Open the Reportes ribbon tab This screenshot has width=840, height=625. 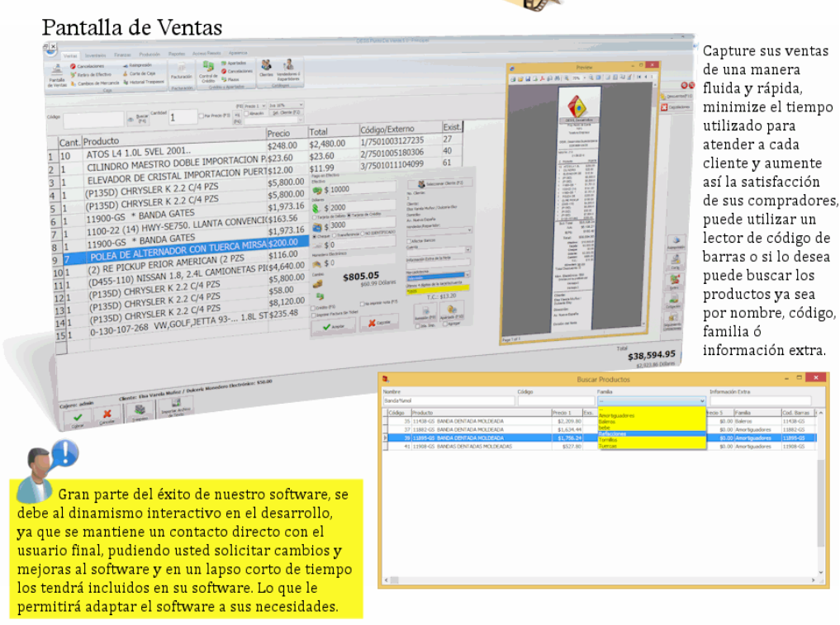coord(176,54)
